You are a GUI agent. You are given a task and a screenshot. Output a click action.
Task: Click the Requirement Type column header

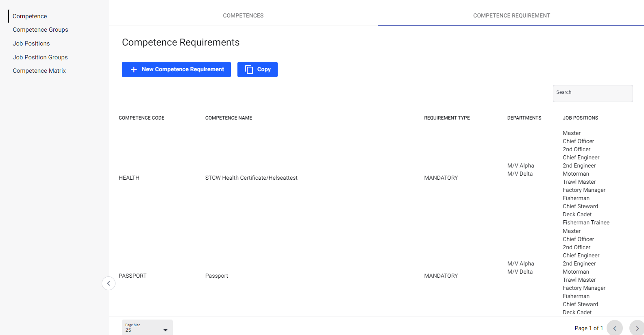point(447,118)
